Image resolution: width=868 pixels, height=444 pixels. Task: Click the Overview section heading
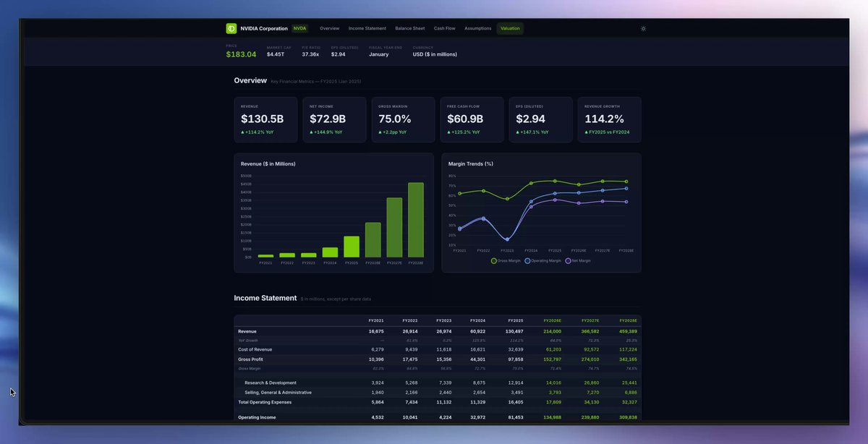250,80
